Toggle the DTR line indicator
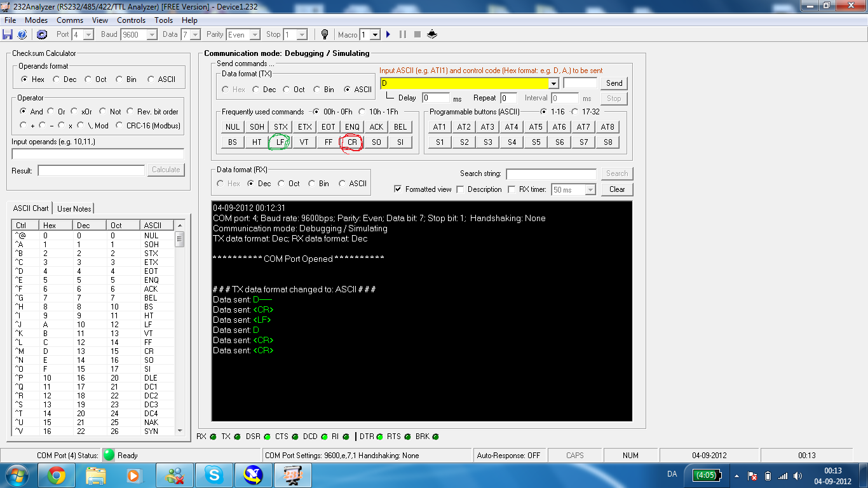The image size is (868, 488). click(x=379, y=437)
